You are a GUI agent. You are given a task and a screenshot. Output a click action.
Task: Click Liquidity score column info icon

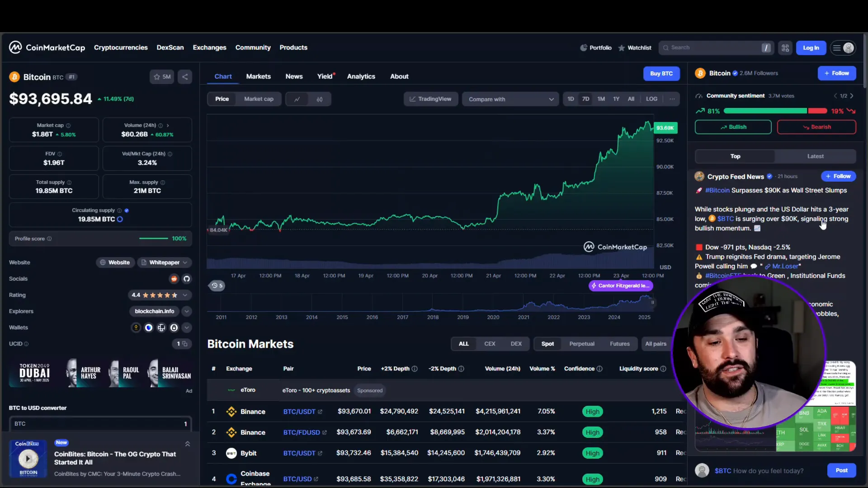point(663,369)
